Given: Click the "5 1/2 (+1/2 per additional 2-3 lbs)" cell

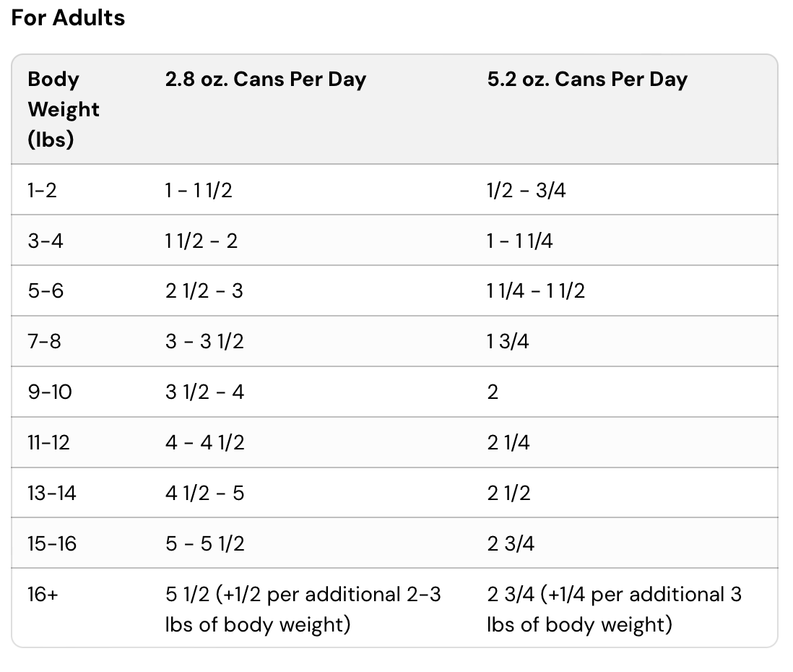Looking at the screenshot, I should tap(303, 608).
